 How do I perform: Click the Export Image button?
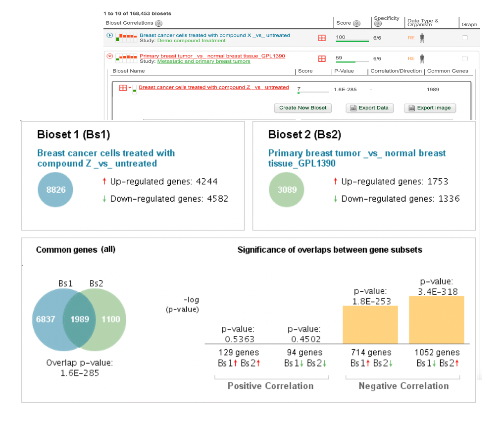430,108
